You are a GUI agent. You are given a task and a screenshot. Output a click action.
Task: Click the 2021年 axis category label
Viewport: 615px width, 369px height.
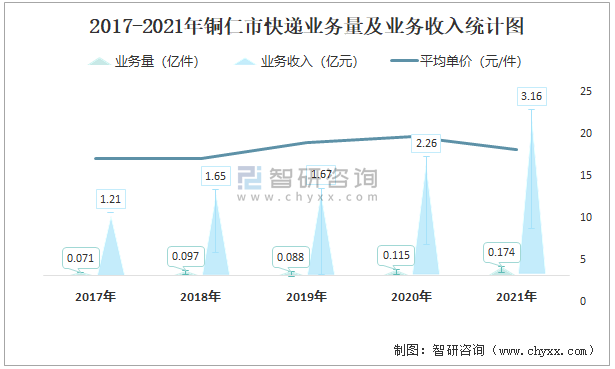click(516, 297)
